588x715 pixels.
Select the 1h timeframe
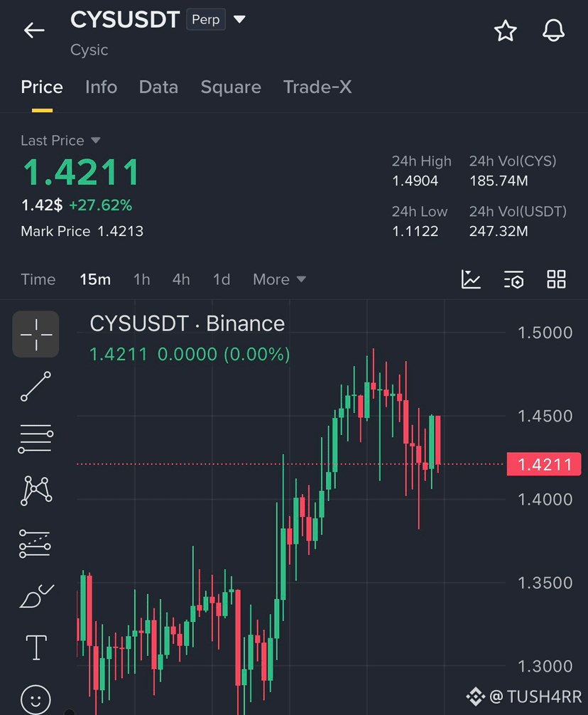pos(141,279)
